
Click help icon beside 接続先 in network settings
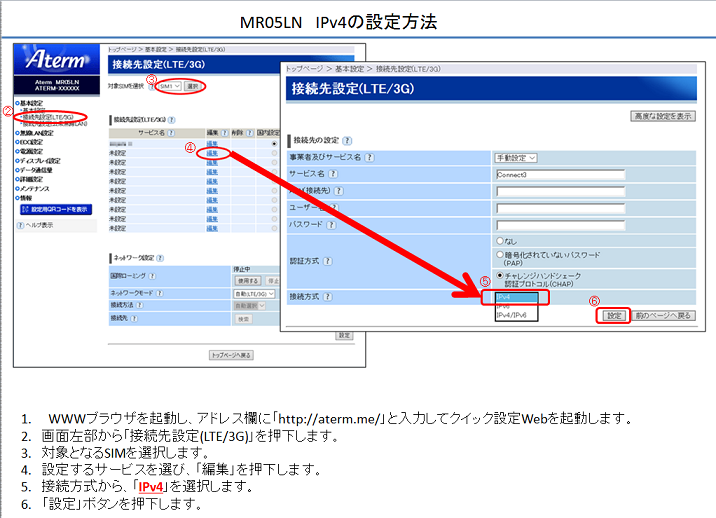click(x=134, y=318)
